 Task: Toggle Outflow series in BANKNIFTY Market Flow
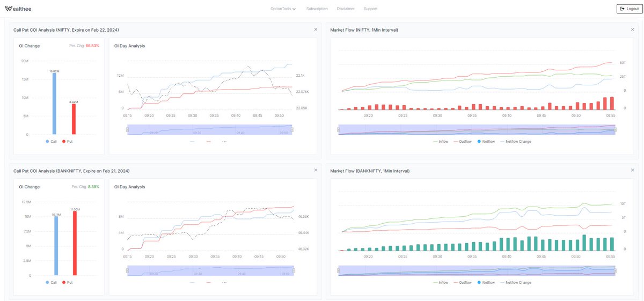[462, 282]
